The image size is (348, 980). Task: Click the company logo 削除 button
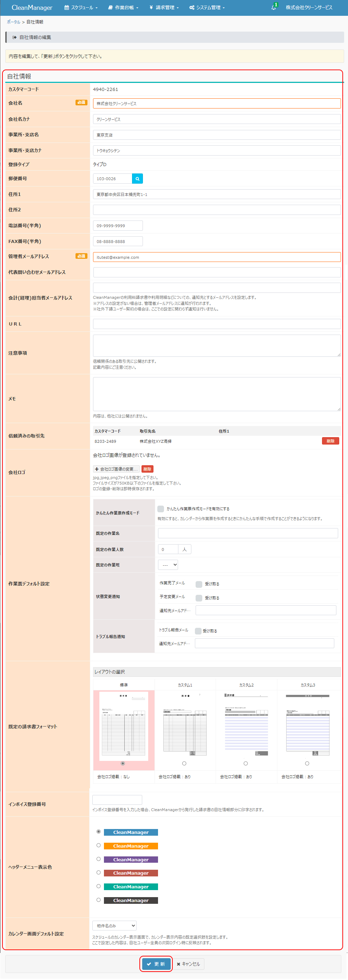point(147,469)
